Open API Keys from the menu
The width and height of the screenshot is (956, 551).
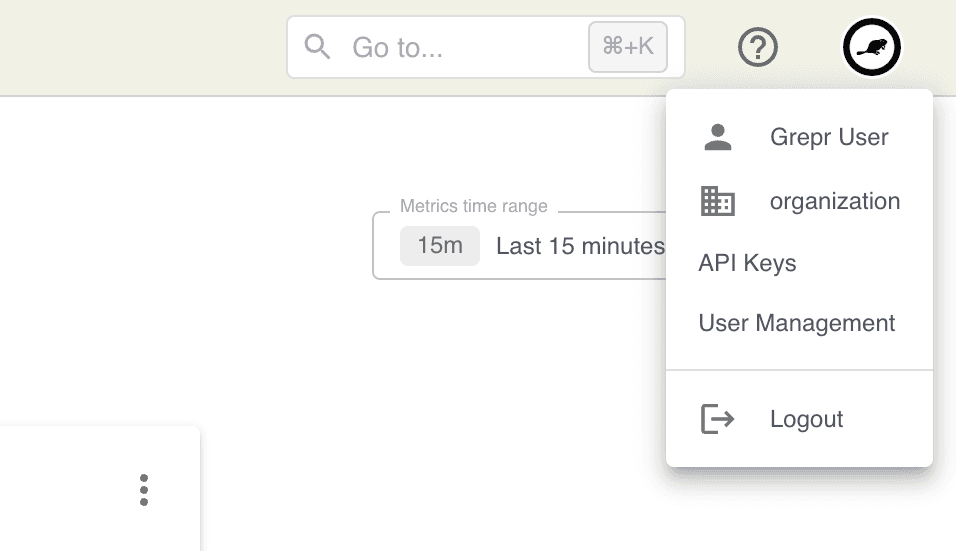tap(799, 263)
